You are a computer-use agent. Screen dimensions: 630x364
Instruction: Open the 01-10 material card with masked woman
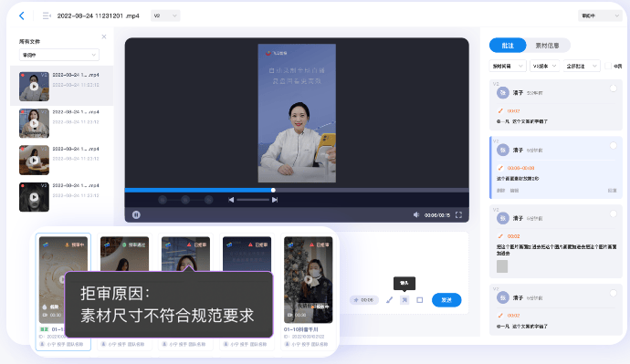click(x=309, y=292)
